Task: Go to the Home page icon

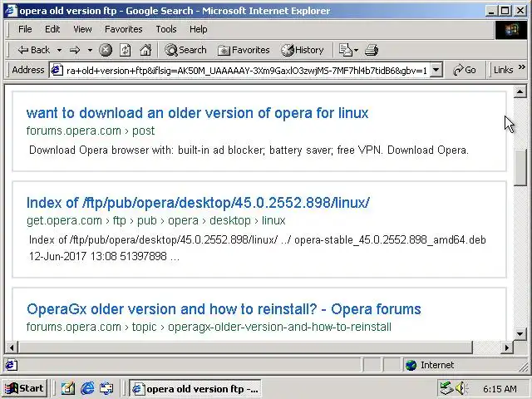Action: coord(145,50)
